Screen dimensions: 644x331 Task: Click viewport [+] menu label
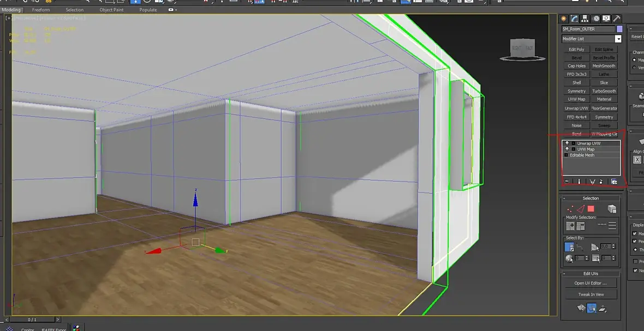pyautogui.click(x=9, y=18)
